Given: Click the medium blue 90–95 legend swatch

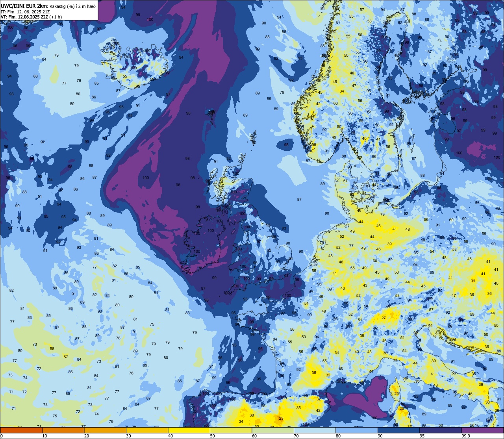Looking at the screenshot, I should [398, 430].
